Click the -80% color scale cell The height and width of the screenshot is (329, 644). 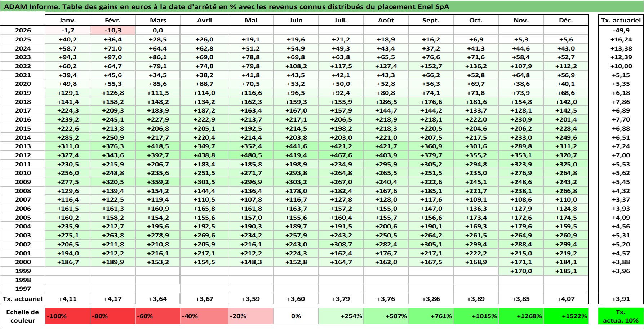tap(112, 316)
